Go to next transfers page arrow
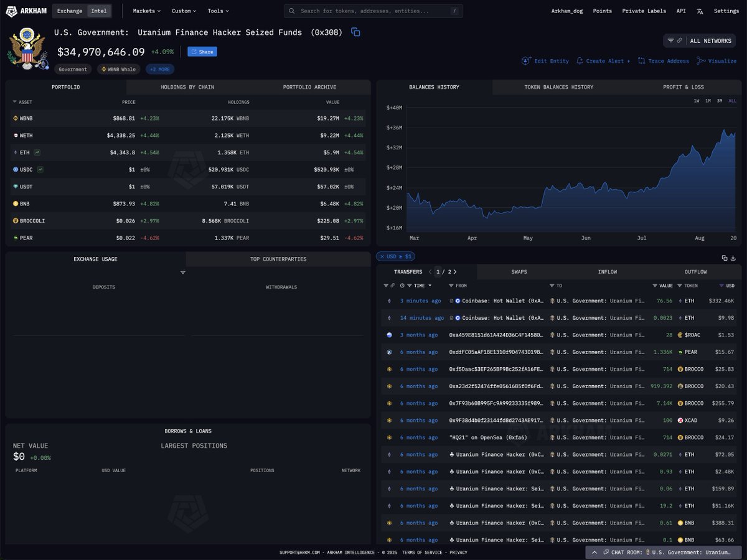This screenshot has height=560, width=747. [455, 272]
